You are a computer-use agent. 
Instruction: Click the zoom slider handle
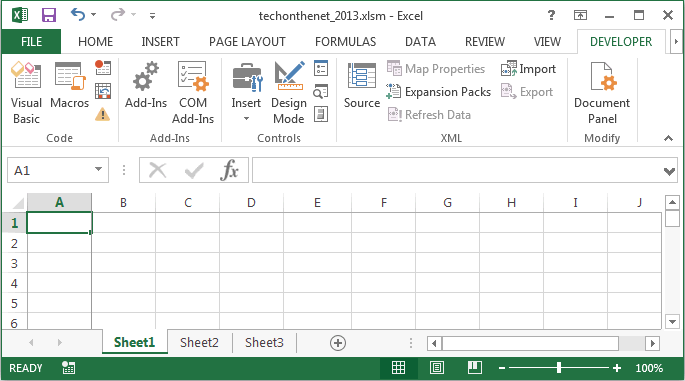559,368
